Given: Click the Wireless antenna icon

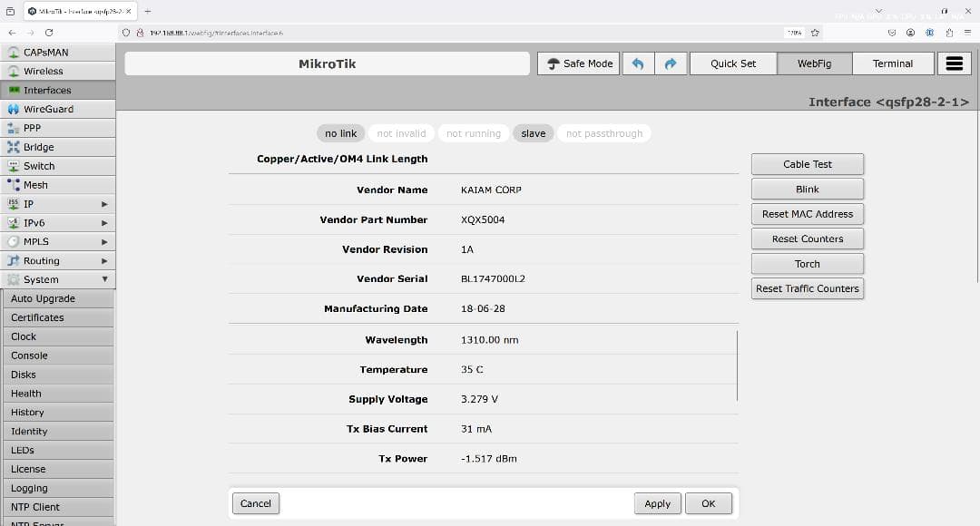Looking at the screenshot, I should pos(13,72).
